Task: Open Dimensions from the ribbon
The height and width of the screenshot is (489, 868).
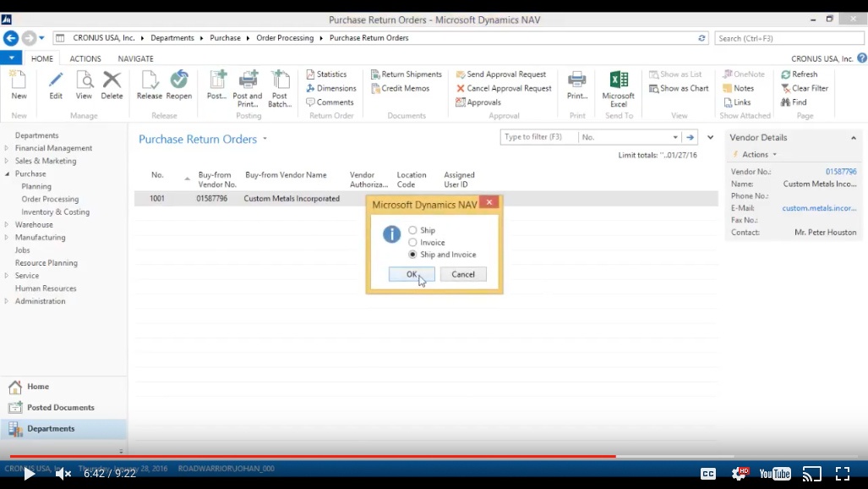Action: (x=331, y=88)
